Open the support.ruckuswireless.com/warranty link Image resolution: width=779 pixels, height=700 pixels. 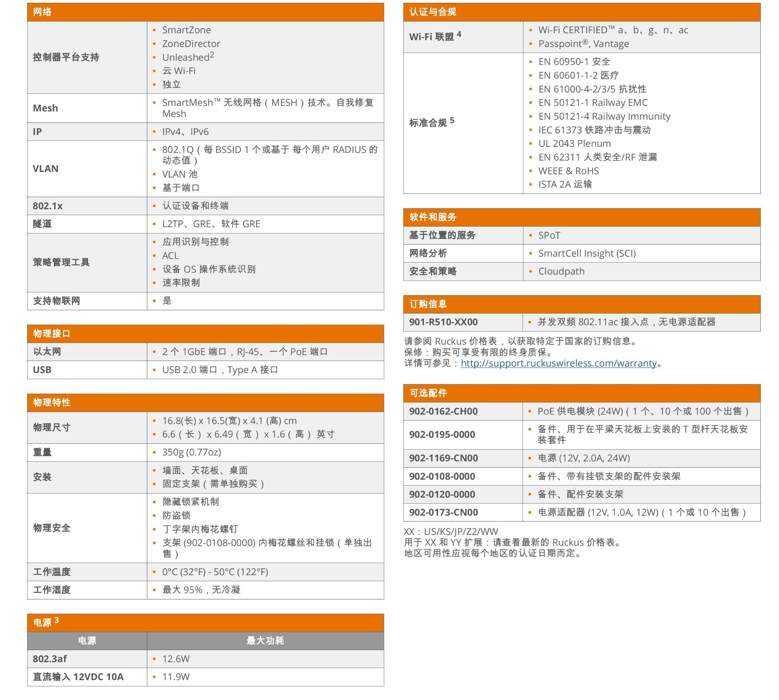click(x=559, y=363)
